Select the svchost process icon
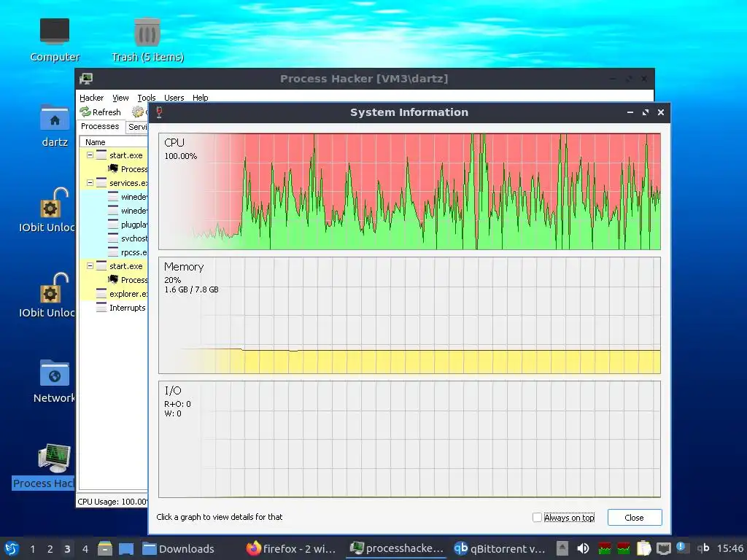 coord(113,238)
